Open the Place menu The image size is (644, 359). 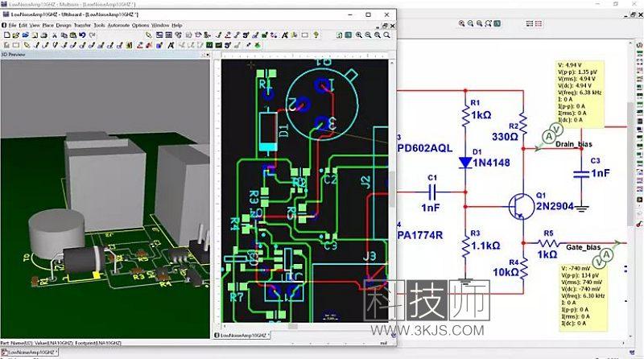coord(48,26)
